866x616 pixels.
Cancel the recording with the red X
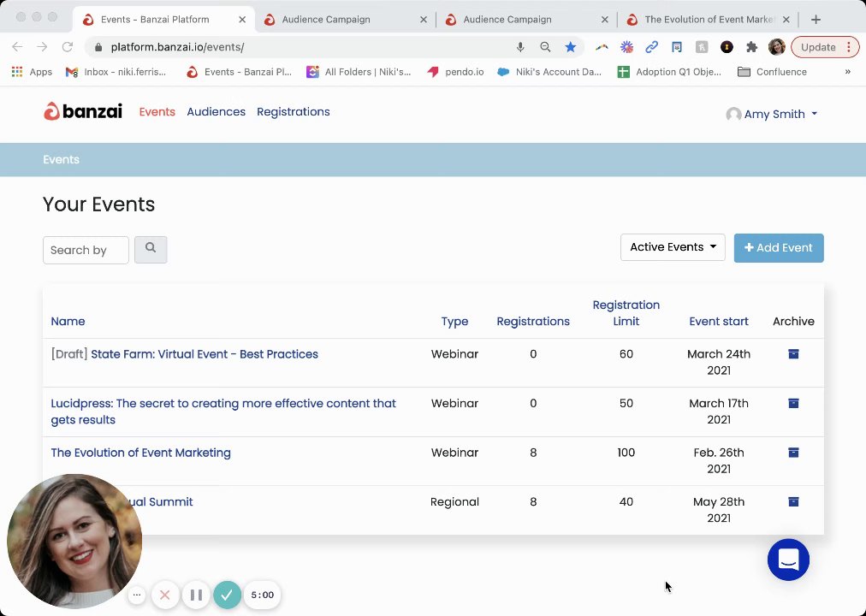coord(164,595)
